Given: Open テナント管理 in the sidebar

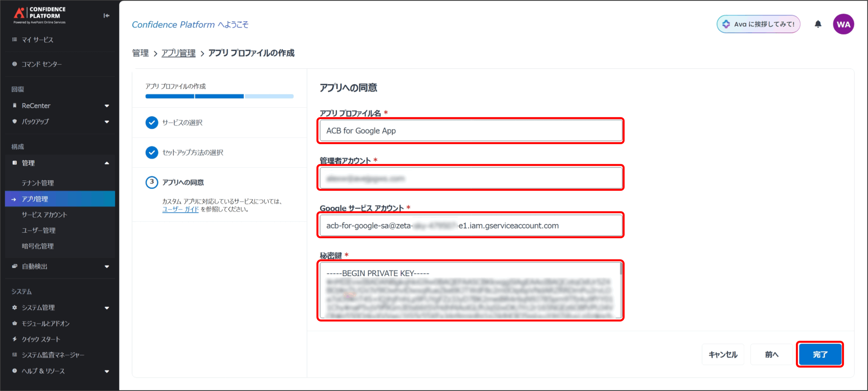Looking at the screenshot, I should click(x=38, y=183).
